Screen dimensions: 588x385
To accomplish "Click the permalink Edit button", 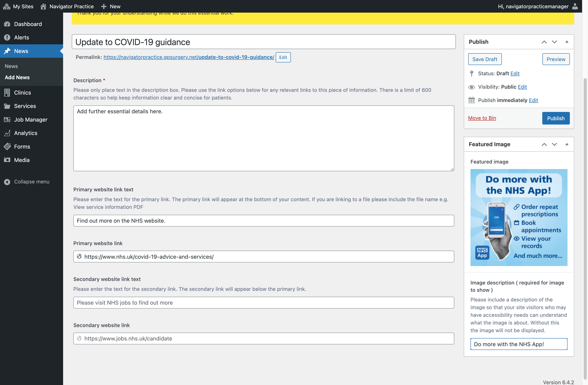I will (x=283, y=57).
